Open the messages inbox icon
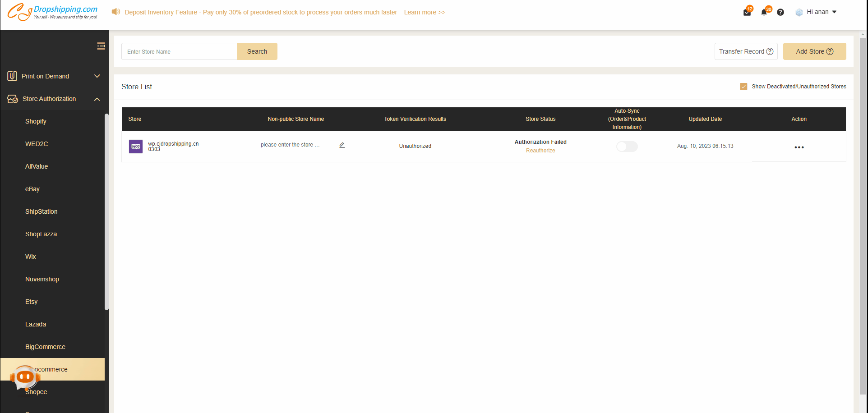Viewport: 868px width, 413px height. point(747,12)
